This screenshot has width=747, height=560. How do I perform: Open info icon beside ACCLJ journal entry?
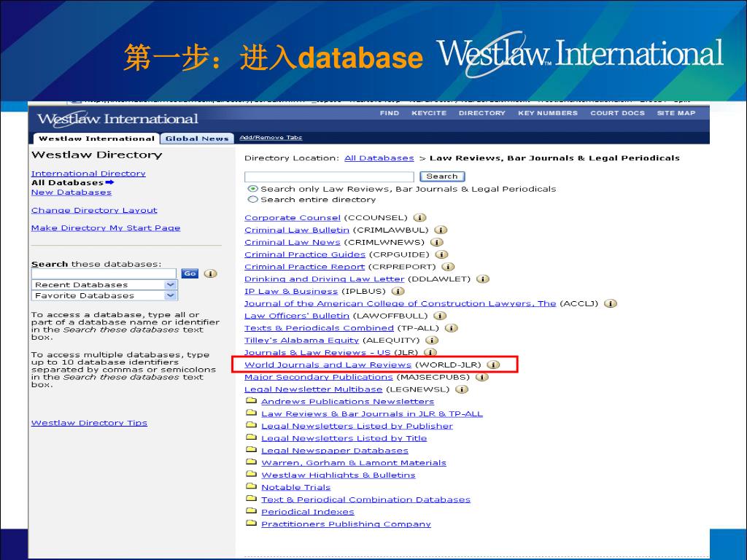(x=611, y=304)
